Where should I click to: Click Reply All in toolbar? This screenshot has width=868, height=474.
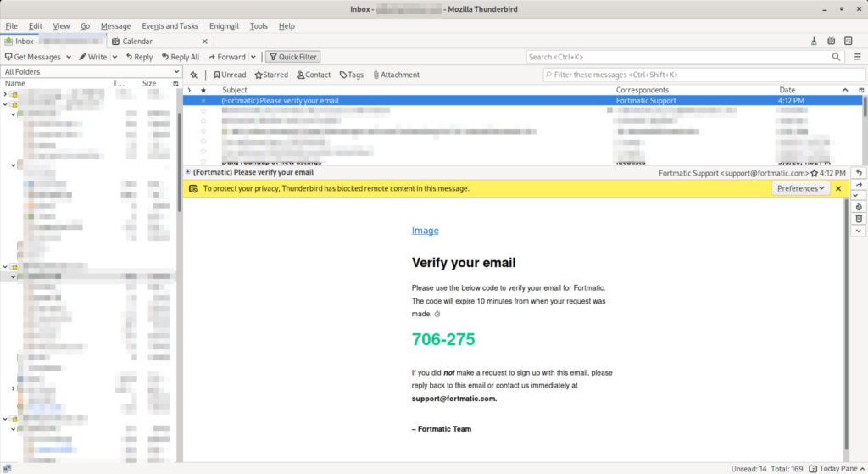pyautogui.click(x=181, y=57)
